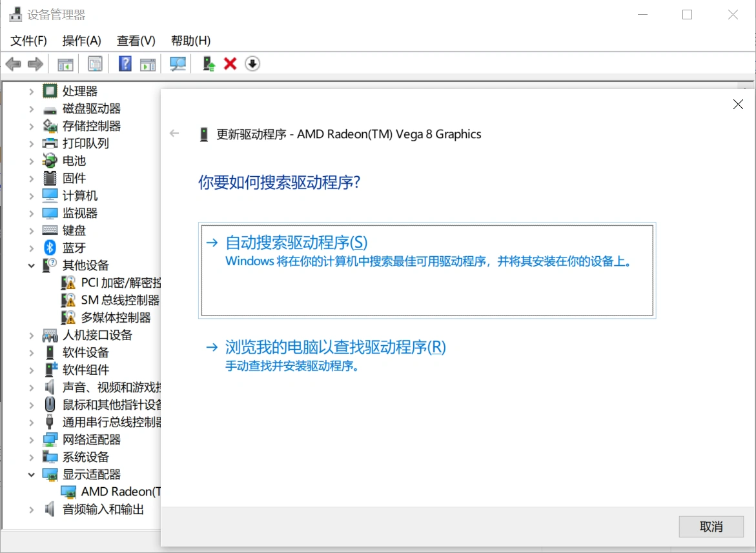
Task: Collapse the 显示适配器 tree node
Action: (x=32, y=474)
